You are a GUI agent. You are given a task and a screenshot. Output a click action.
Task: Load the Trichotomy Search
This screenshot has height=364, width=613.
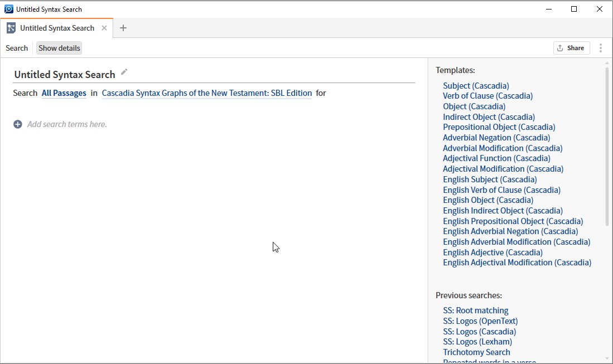(476, 352)
